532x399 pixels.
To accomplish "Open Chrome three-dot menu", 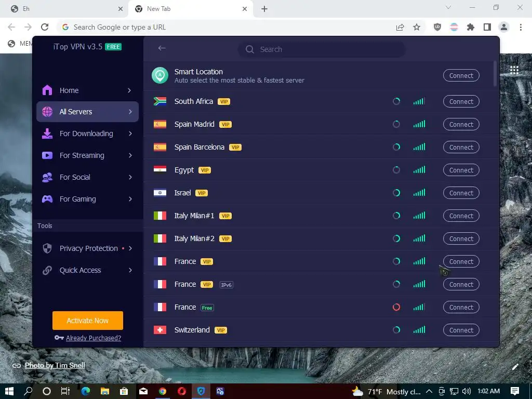I will click(521, 27).
